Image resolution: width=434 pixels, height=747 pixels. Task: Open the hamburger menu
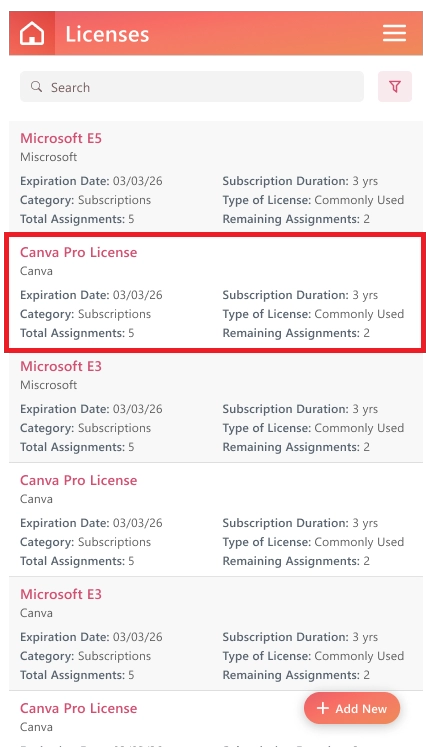tap(394, 33)
